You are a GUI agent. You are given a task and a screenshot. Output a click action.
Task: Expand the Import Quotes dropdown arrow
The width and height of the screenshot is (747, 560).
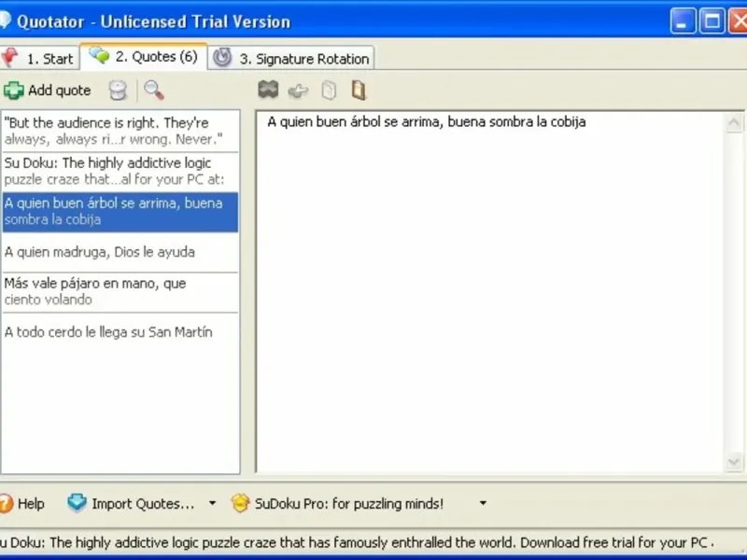[x=212, y=503]
